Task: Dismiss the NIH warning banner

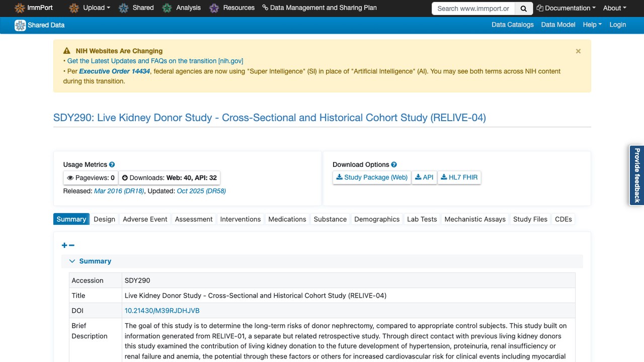Action: click(x=578, y=51)
